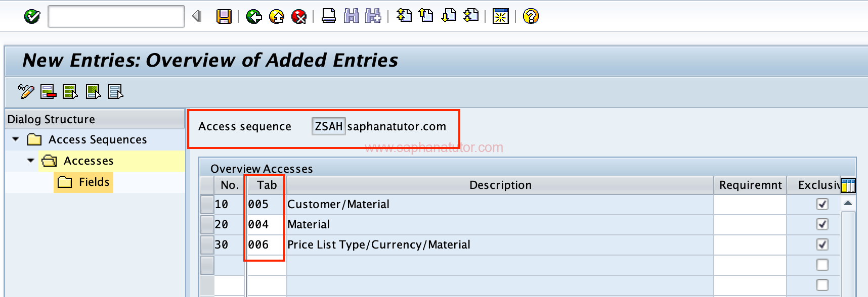Select row 20 using its row selector

pos(207,225)
